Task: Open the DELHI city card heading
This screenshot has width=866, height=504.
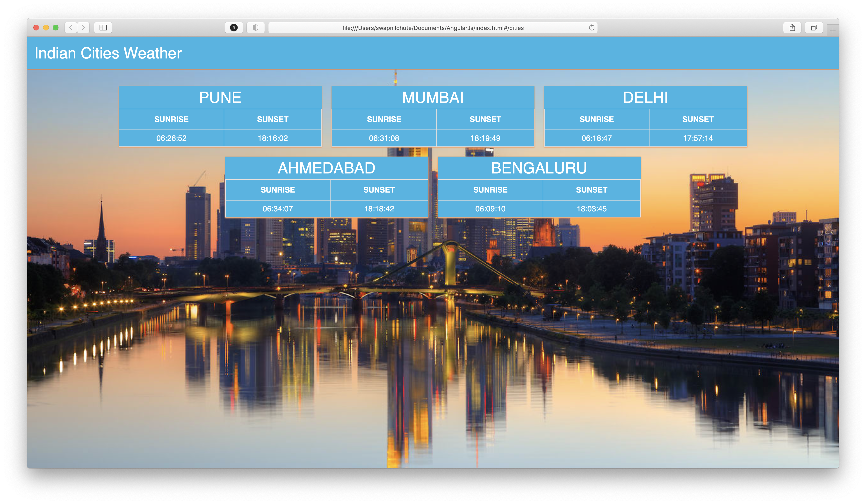Action: (645, 98)
